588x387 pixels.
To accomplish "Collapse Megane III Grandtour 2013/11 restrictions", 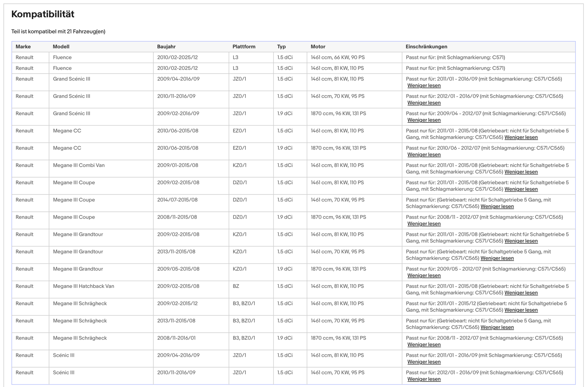I will (x=497, y=258).
